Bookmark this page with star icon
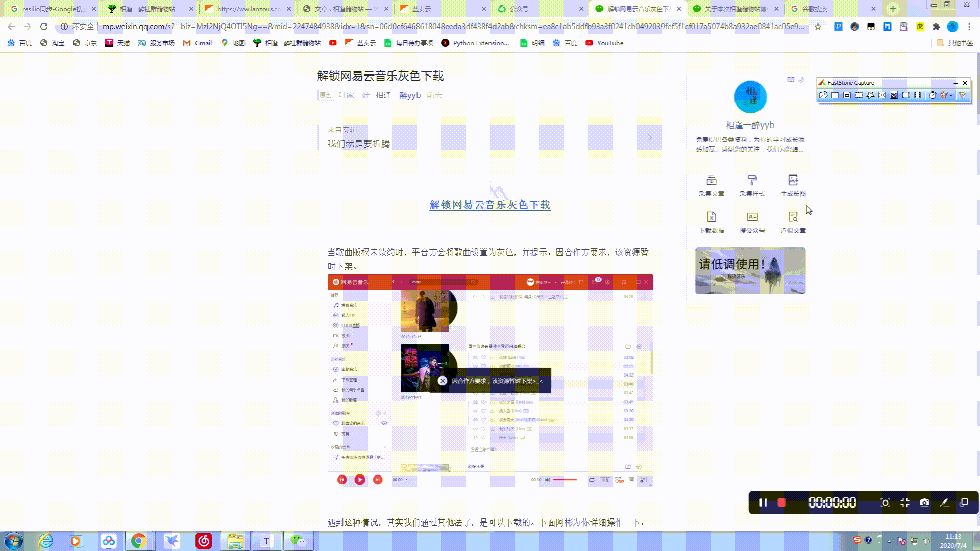The height and width of the screenshot is (551, 980). [818, 27]
